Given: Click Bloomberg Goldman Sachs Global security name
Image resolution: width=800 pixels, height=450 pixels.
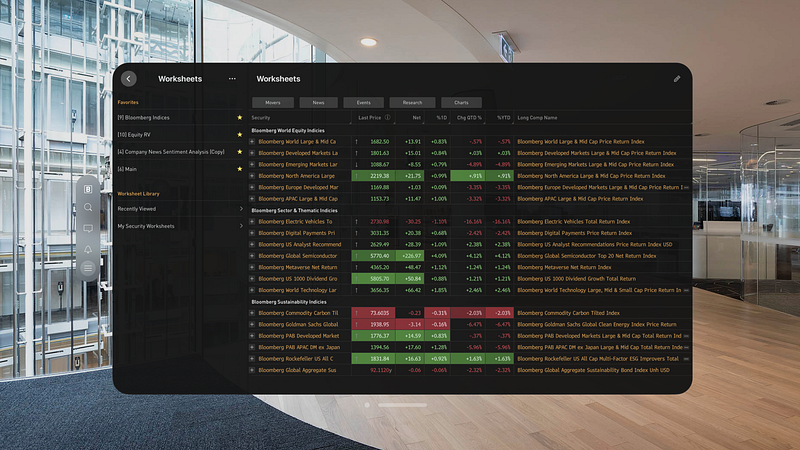Looking at the screenshot, I should (298, 324).
